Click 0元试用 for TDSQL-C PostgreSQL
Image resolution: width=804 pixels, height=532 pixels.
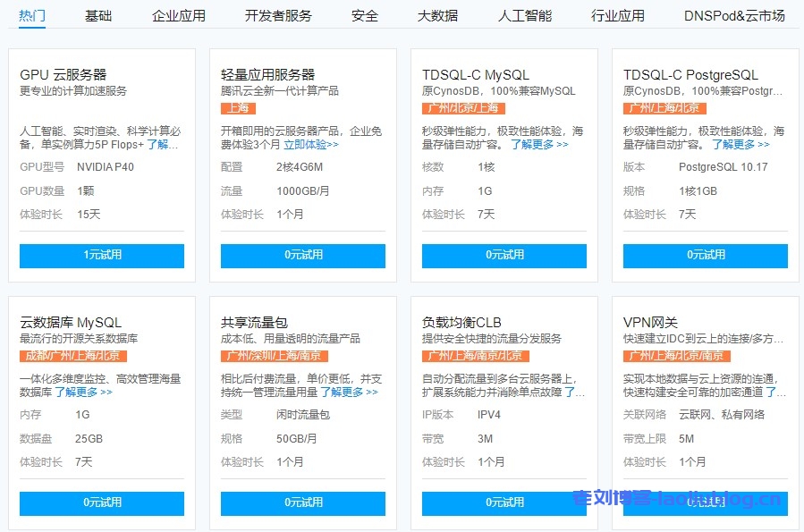706,255
